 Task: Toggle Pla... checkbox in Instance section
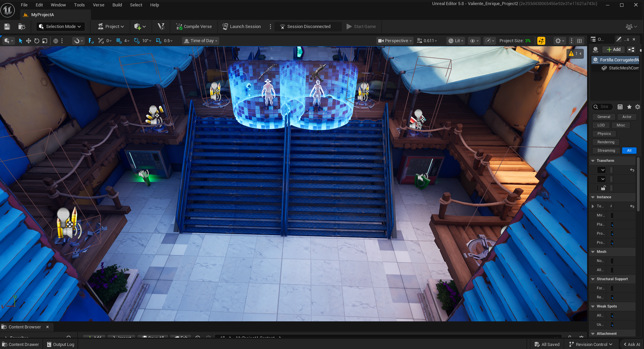612,225
